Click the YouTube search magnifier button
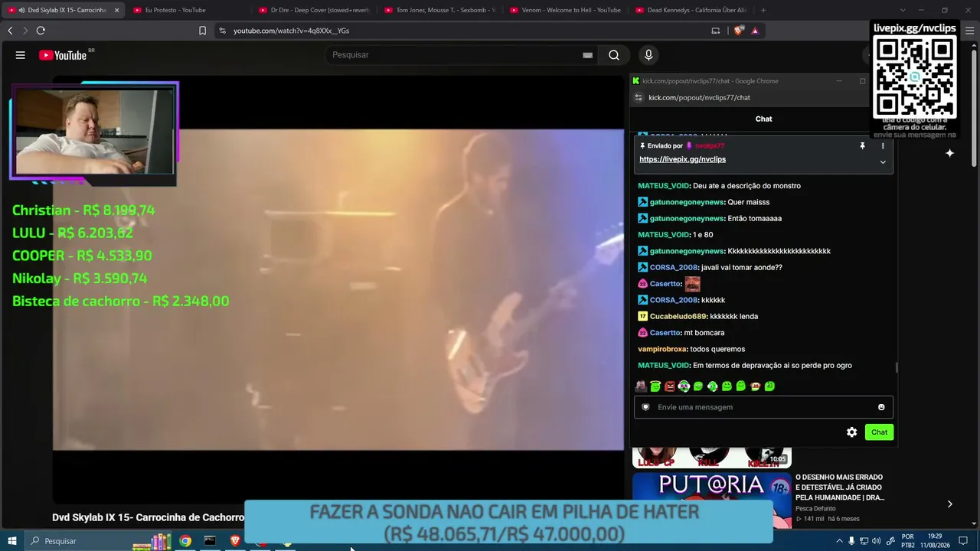Image resolution: width=980 pixels, height=551 pixels. click(614, 55)
